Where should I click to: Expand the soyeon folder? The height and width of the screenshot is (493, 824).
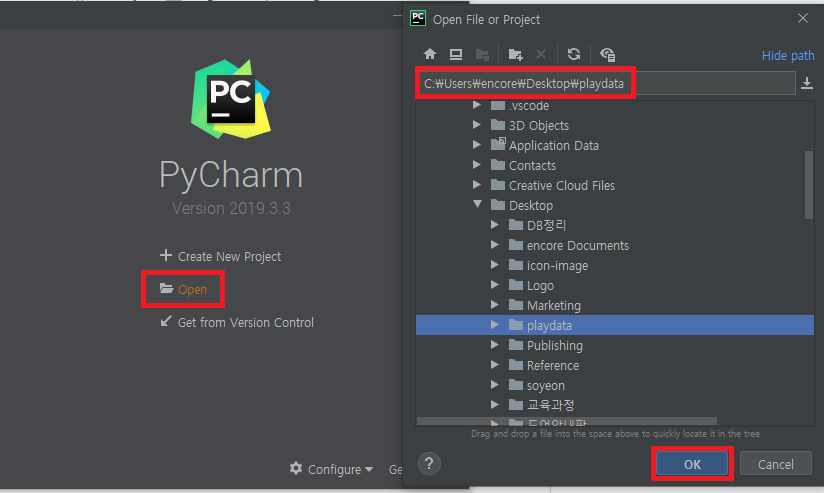point(495,384)
